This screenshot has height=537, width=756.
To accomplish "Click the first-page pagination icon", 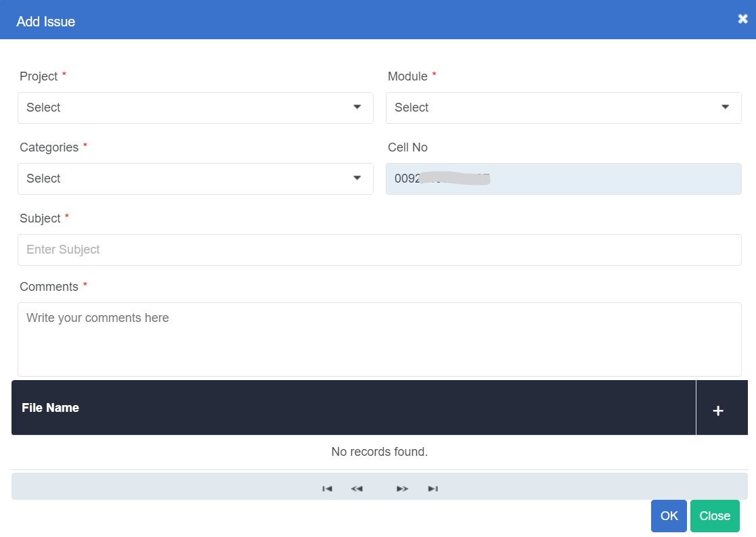I will [327, 488].
